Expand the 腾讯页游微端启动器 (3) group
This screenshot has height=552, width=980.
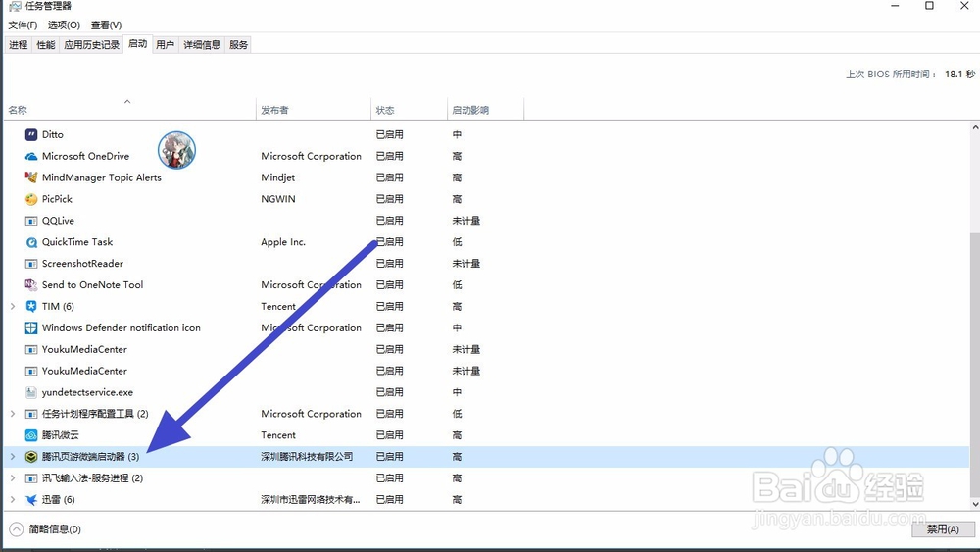tap(13, 457)
